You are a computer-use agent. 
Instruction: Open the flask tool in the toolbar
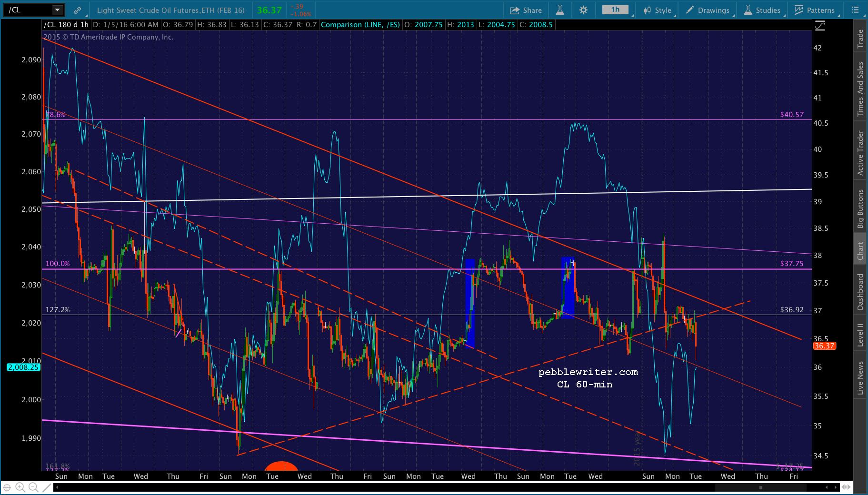[560, 10]
